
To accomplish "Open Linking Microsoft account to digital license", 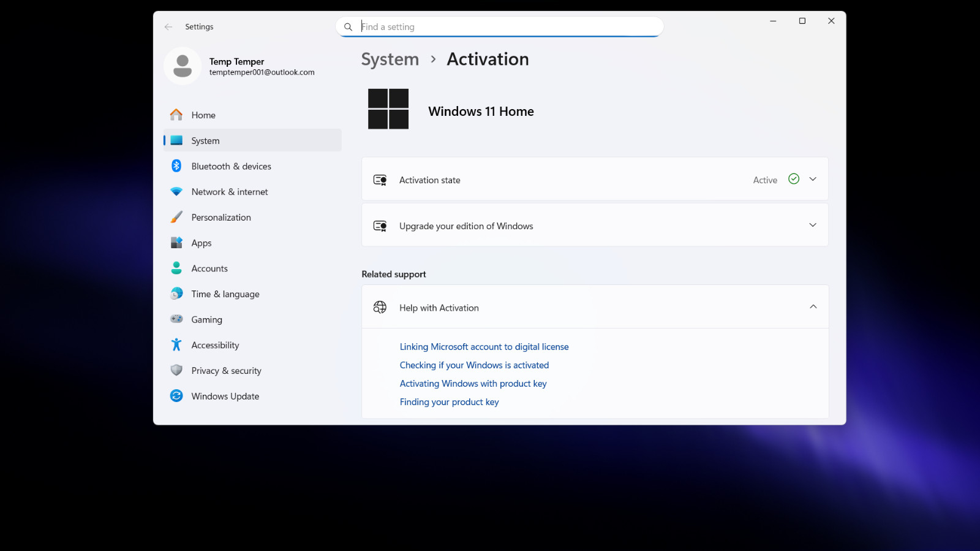I will (484, 347).
